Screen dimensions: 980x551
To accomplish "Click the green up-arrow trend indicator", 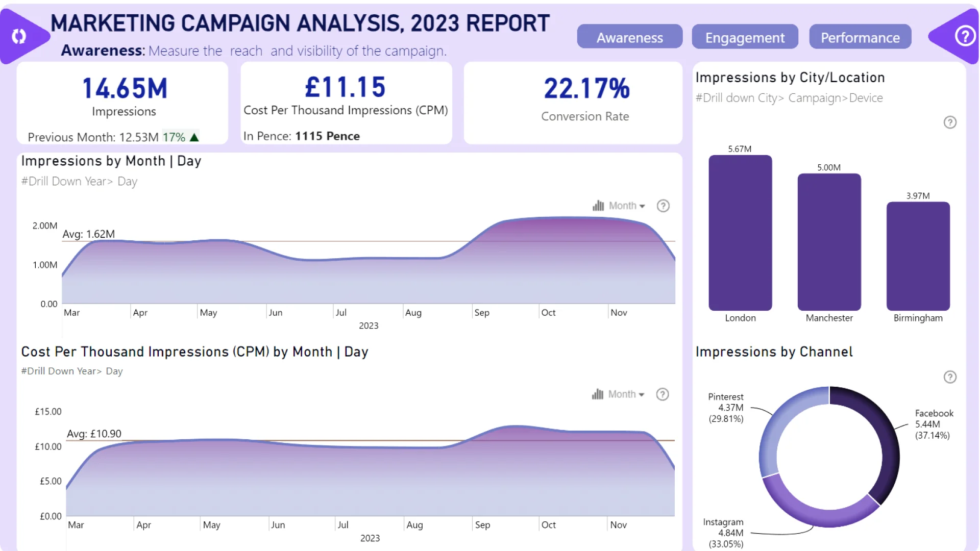I will (x=194, y=137).
